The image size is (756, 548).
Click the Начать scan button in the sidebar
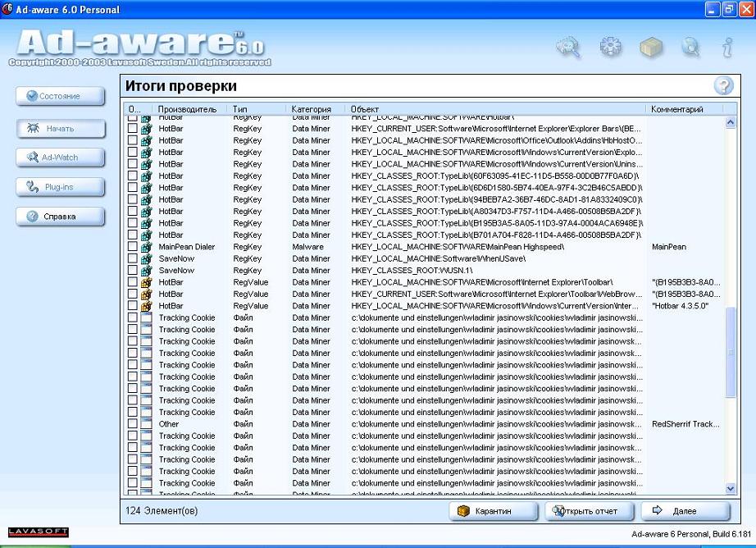pos(61,129)
